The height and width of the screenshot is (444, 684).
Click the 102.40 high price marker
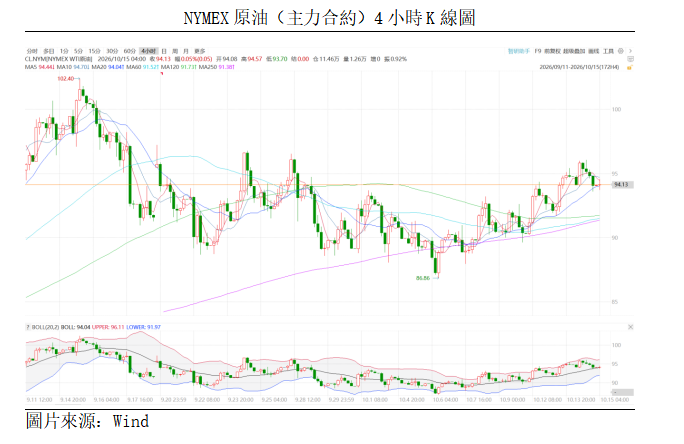pos(65,79)
